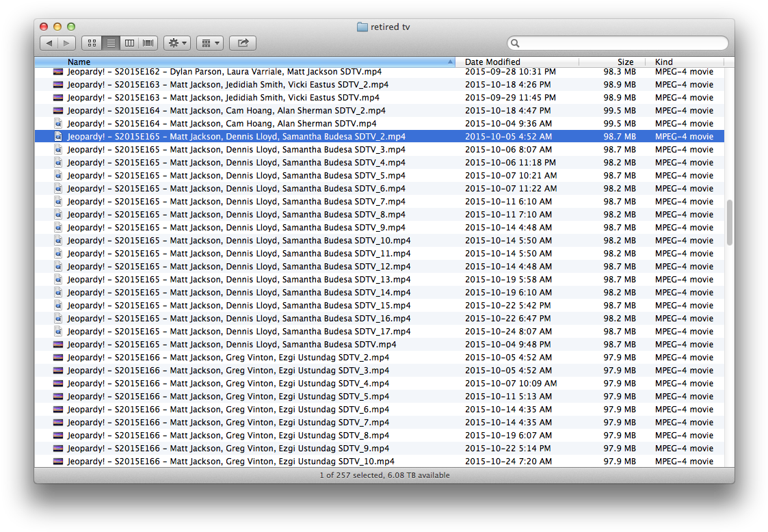Go forward using the Forward arrow button

point(66,43)
